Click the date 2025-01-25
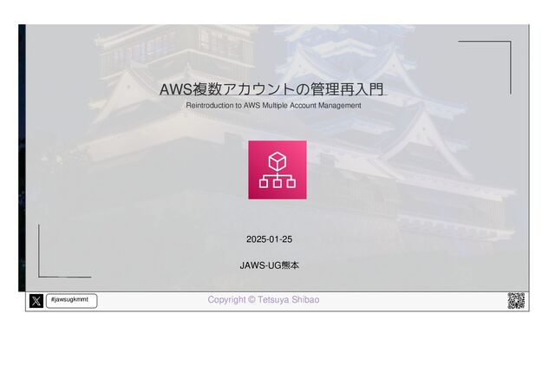This screenshot has width=555, height=392. (270, 239)
